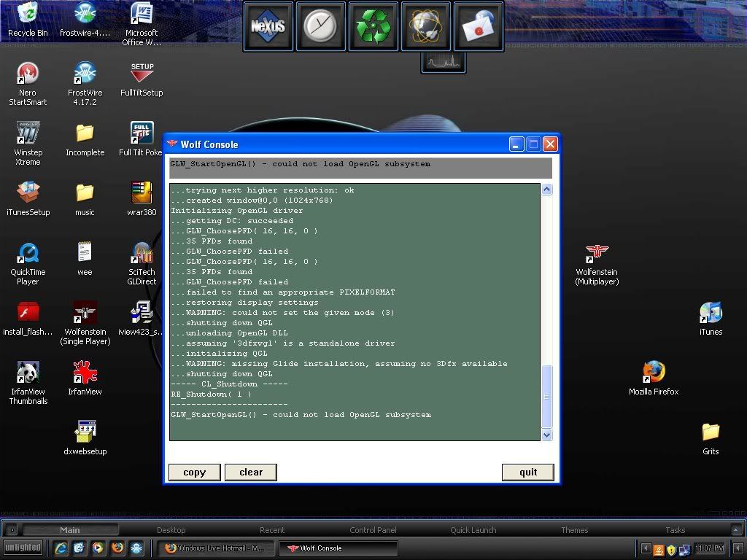
Task: Click the console scrollbar down arrow
Action: (x=547, y=435)
